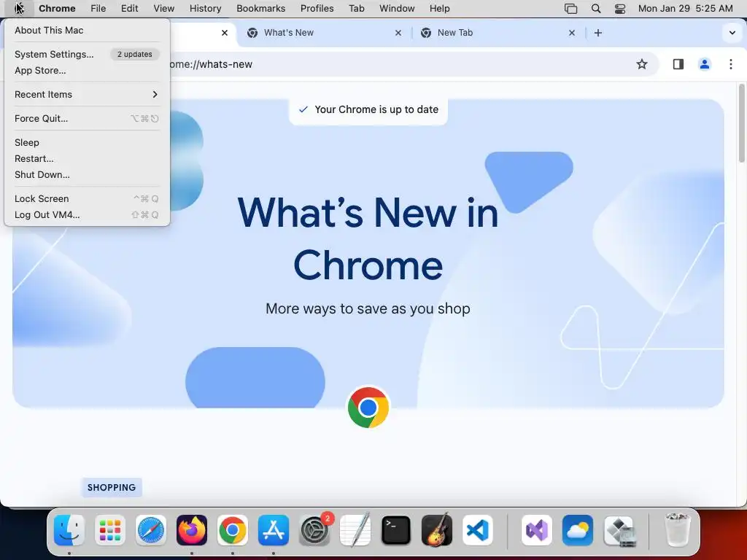The width and height of the screenshot is (747, 560).
Task: Click the '2 updates' badge
Action: coord(135,54)
